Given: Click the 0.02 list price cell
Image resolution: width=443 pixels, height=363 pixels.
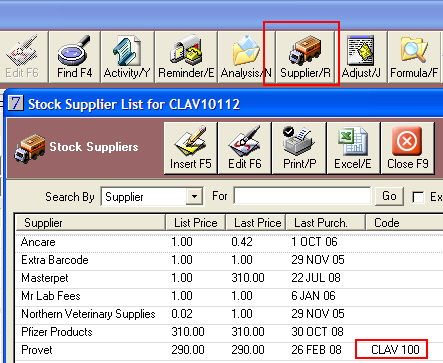Looking at the screenshot, I should 182,314.
